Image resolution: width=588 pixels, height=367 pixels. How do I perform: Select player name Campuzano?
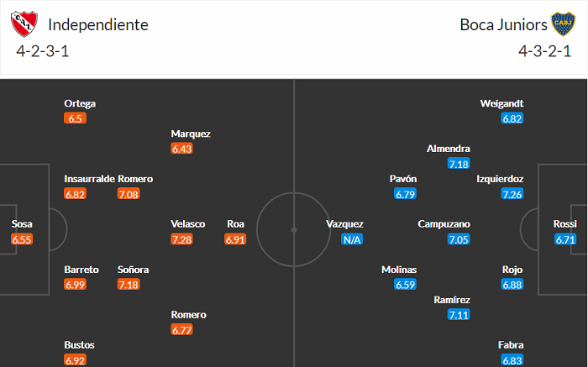click(x=444, y=224)
